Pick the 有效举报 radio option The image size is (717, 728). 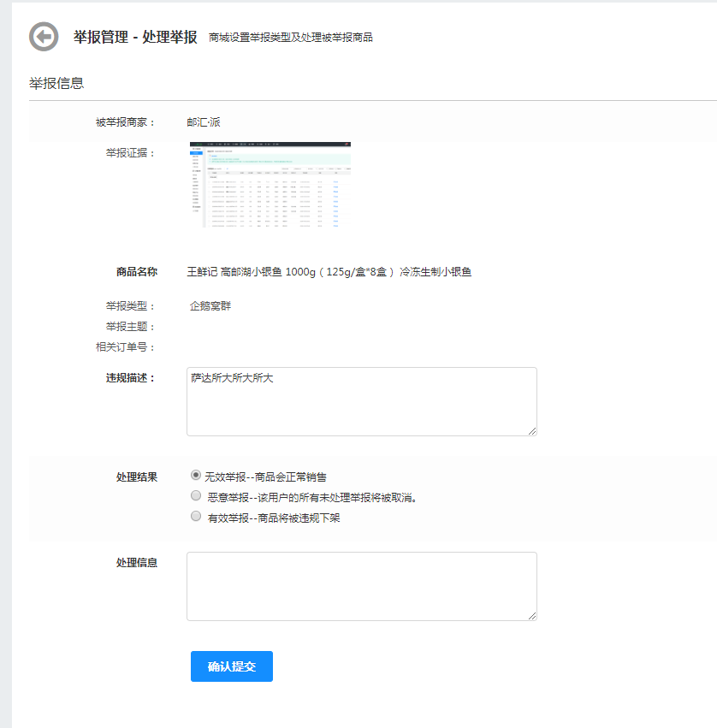pyautogui.click(x=196, y=516)
